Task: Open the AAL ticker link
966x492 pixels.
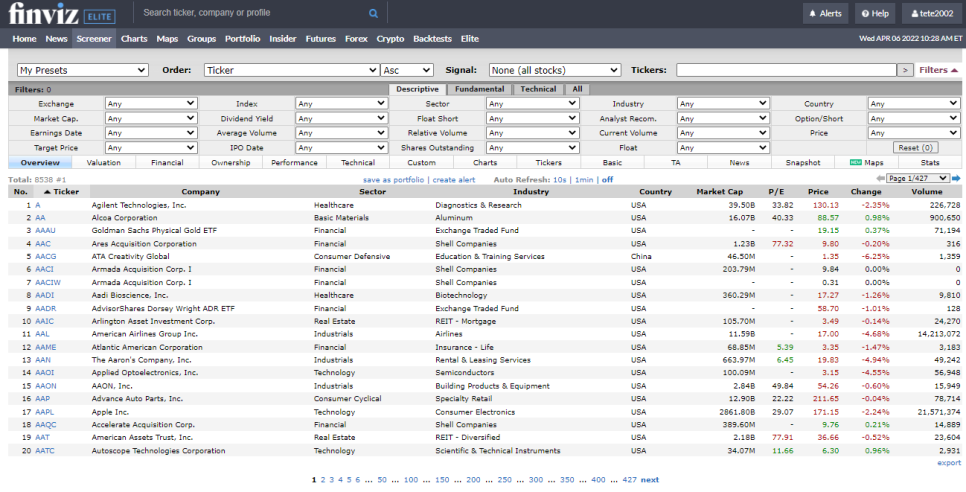Action: click(42, 334)
